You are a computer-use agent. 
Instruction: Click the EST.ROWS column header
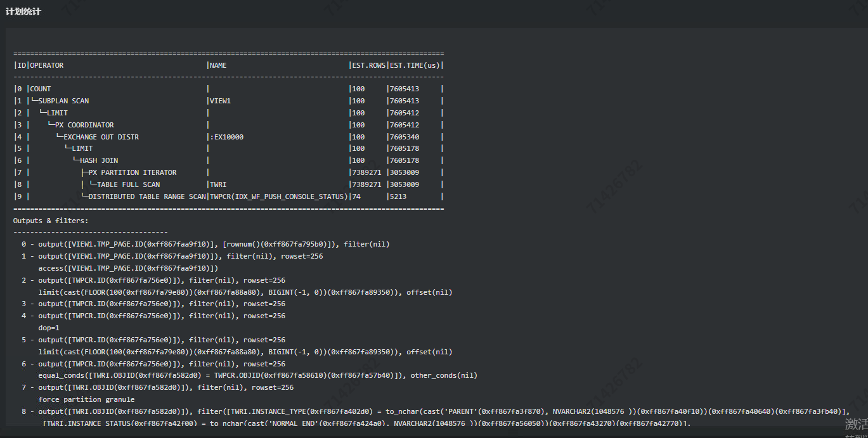(368, 65)
